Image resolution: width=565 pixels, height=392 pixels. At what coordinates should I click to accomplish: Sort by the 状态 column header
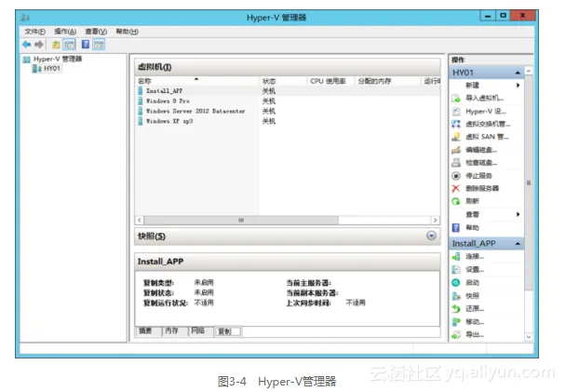[x=283, y=81]
